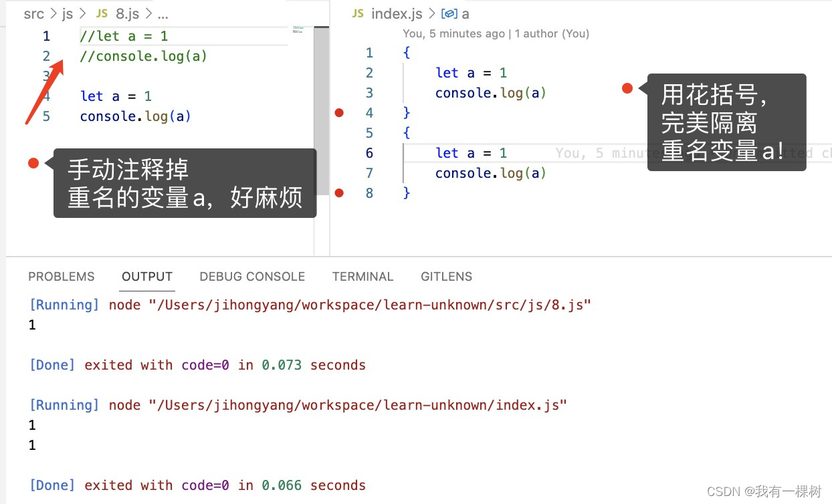Image resolution: width=832 pixels, height=504 pixels.
Task: Click the JS file icon beside 8.js breadcrumb
Action: pos(102,13)
